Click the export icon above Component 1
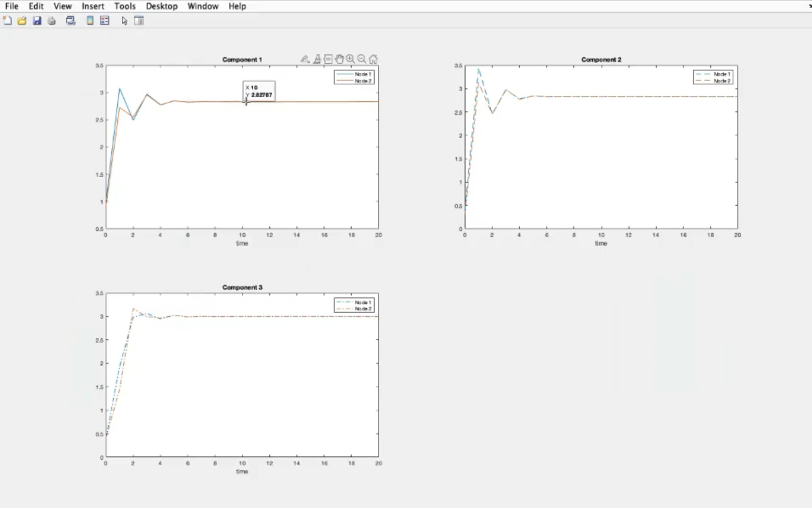This screenshot has height=508, width=812. click(305, 59)
